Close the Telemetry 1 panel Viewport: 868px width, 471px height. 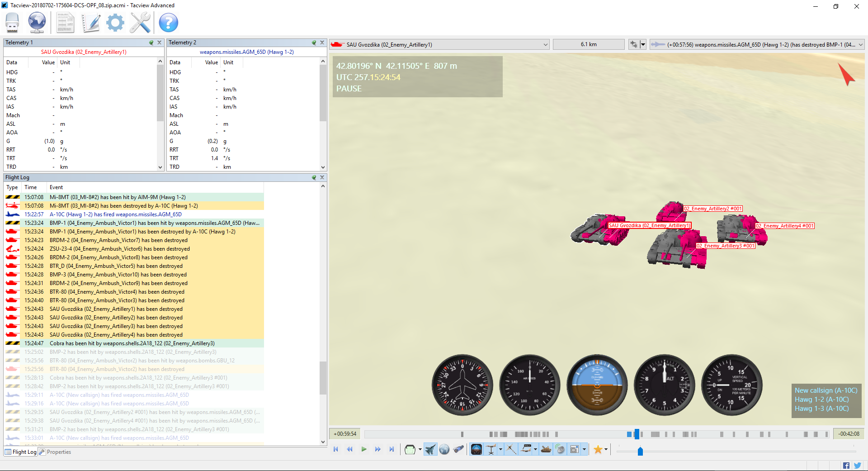[x=159, y=43]
